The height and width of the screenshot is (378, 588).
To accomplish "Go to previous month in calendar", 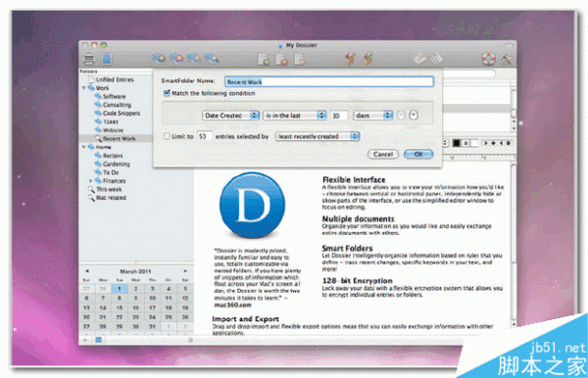I will click(87, 271).
